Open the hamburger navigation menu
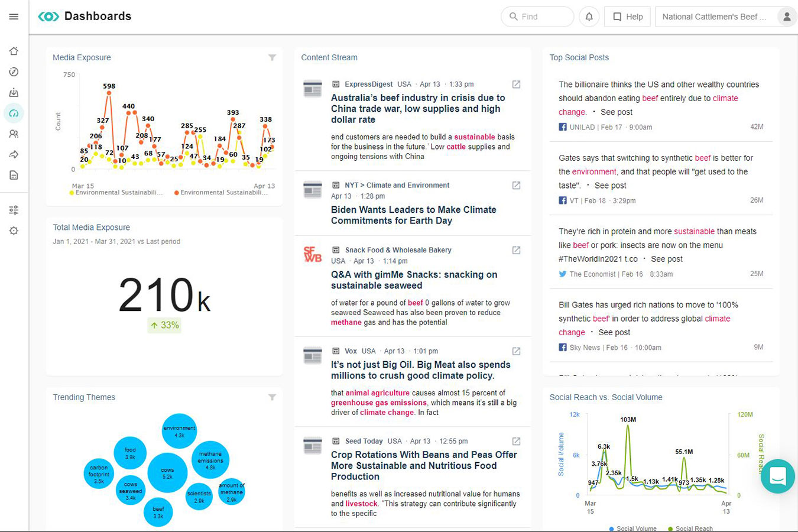Image resolution: width=798 pixels, height=532 pixels. (14, 17)
